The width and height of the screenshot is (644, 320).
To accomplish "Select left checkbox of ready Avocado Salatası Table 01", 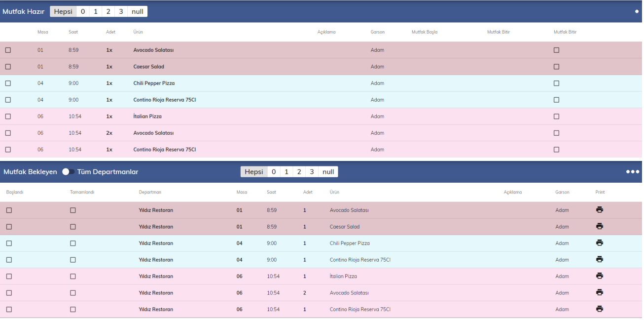I will pos(8,50).
